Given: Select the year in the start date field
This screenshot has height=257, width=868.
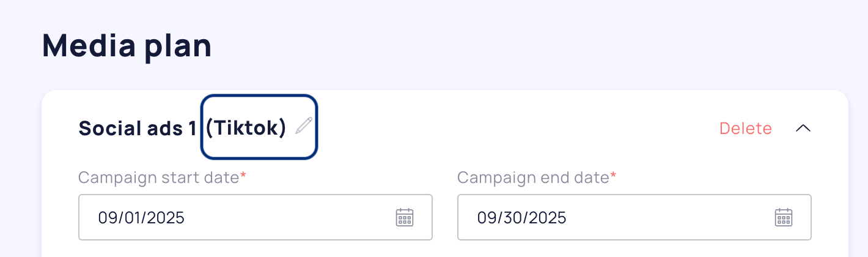Looking at the screenshot, I should point(163,218).
